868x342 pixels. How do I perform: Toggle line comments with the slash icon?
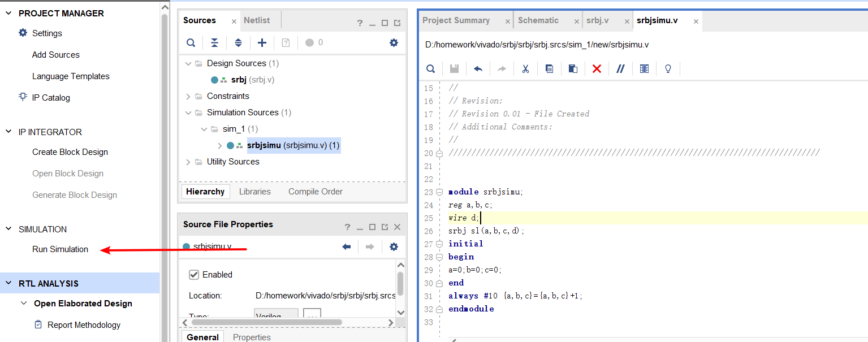click(x=620, y=68)
